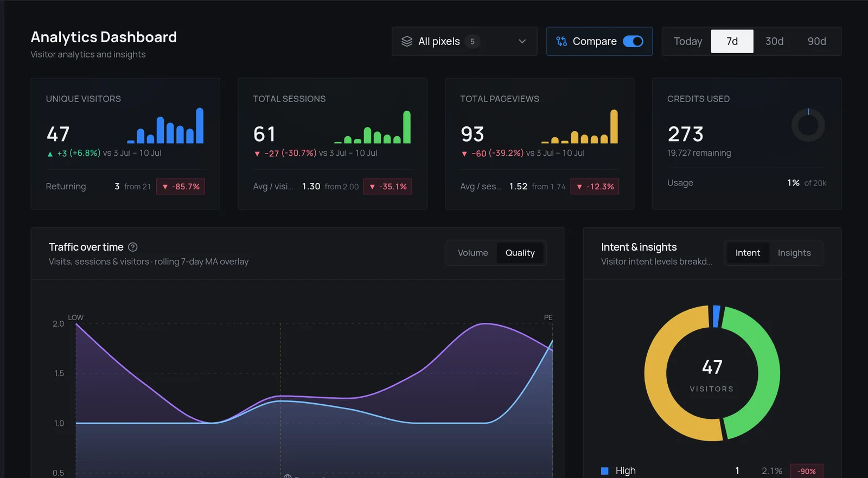Click the Analytics Dashboard heading
This screenshot has width=868, height=478.
point(104,37)
